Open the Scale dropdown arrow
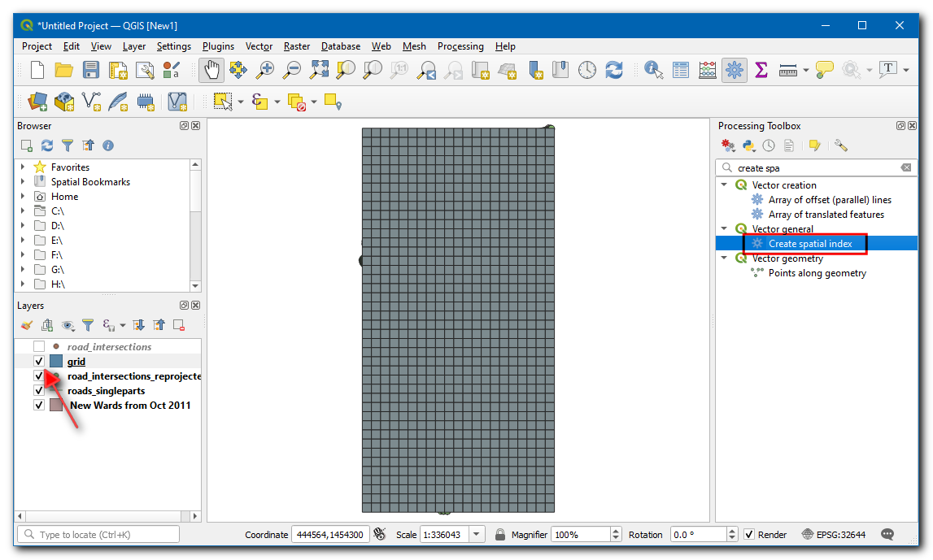933x560 pixels. 477,535
